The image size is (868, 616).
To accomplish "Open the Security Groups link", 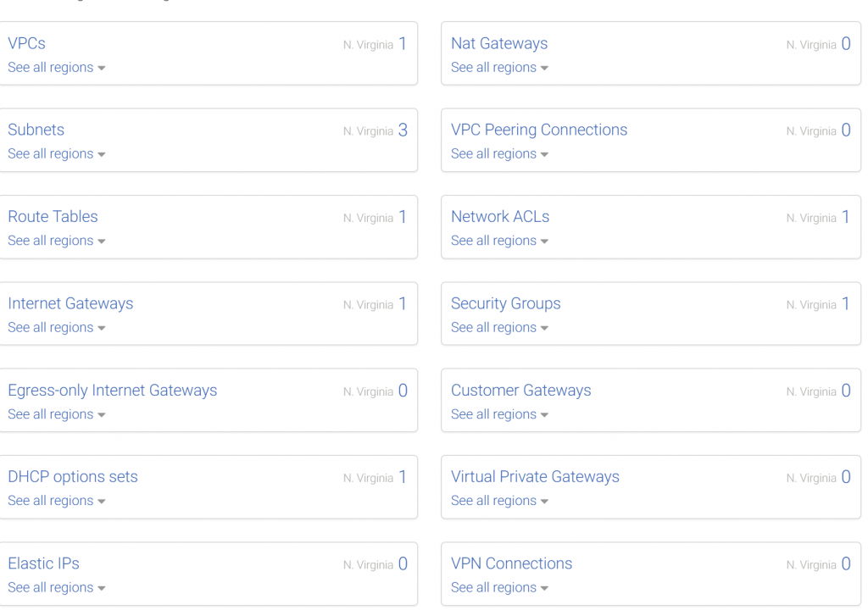I will tap(505, 303).
